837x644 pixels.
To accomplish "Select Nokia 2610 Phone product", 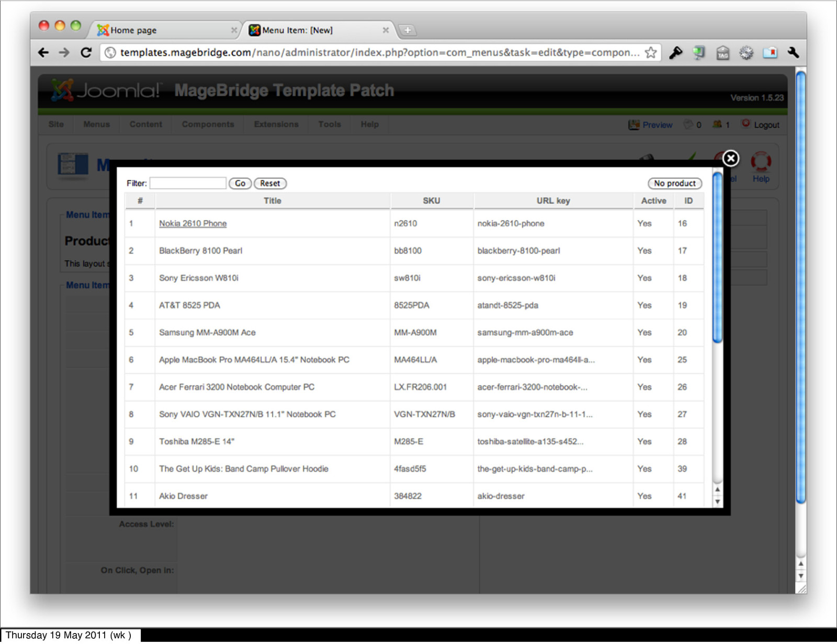I will (x=193, y=223).
